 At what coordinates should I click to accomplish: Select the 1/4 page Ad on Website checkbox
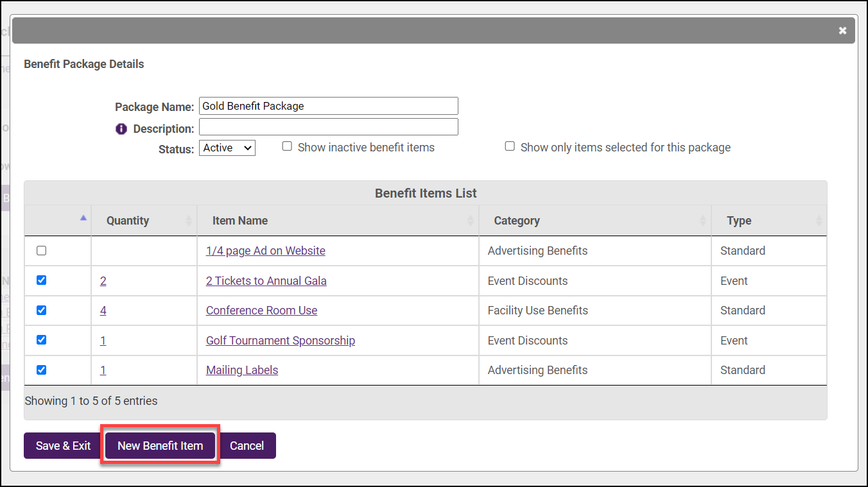42,251
